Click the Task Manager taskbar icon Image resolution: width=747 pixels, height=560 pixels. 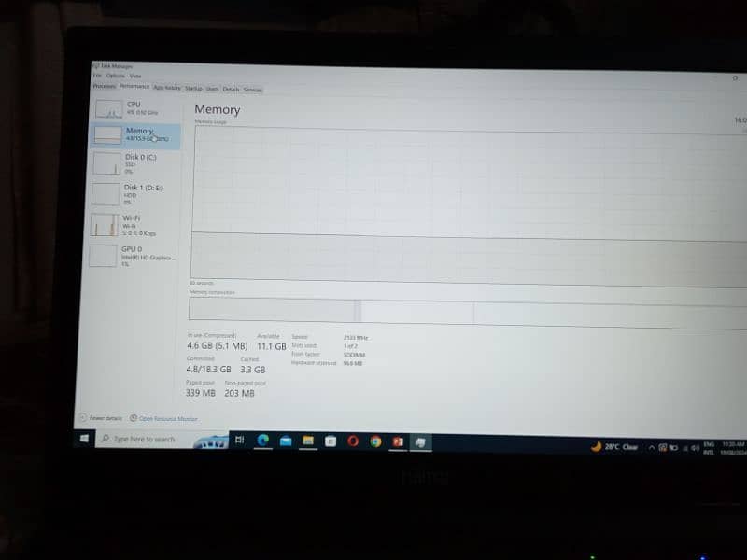(421, 442)
